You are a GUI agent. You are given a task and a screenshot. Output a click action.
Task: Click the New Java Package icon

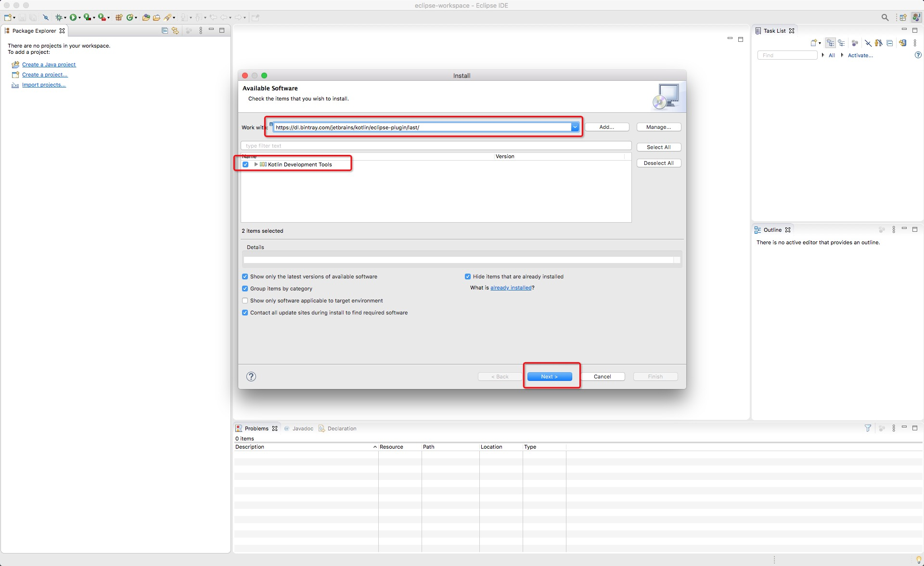coord(119,18)
